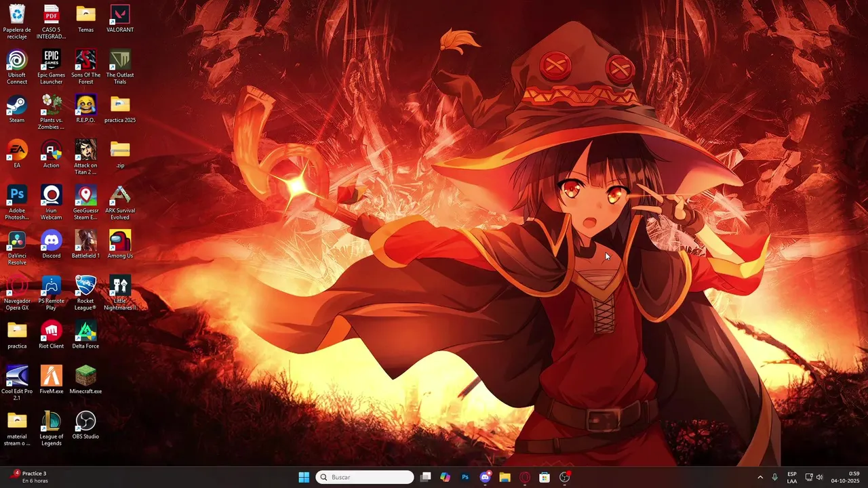Open Task View from the taskbar
The width and height of the screenshot is (868, 488).
pyautogui.click(x=425, y=477)
